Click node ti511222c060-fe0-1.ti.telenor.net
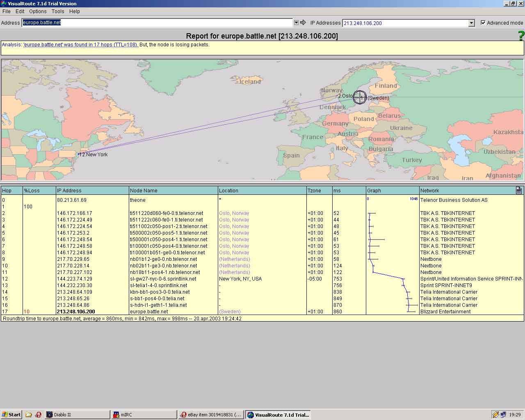 (167, 220)
